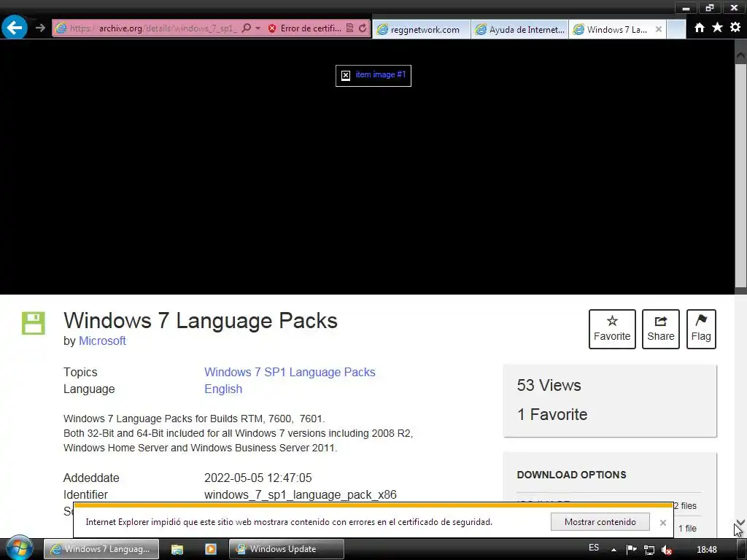
Task: Click the muted volume tray icon
Action: [x=667, y=550]
